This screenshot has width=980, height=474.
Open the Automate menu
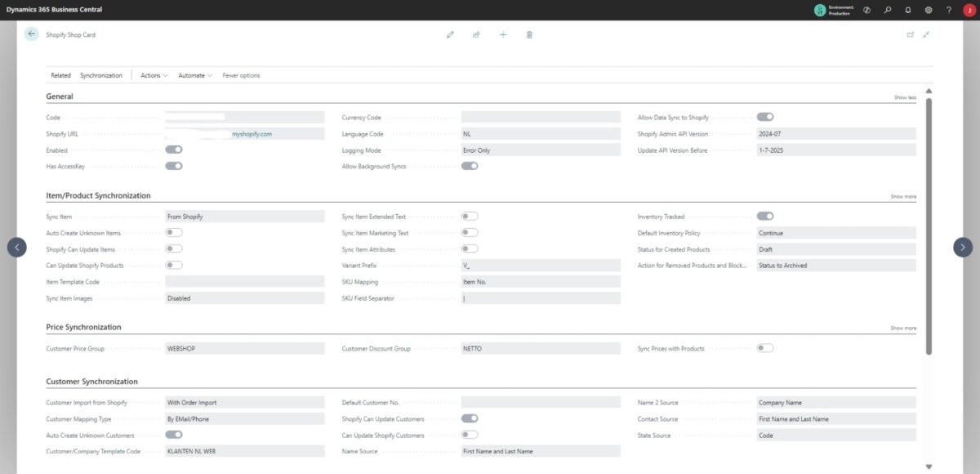tap(195, 75)
